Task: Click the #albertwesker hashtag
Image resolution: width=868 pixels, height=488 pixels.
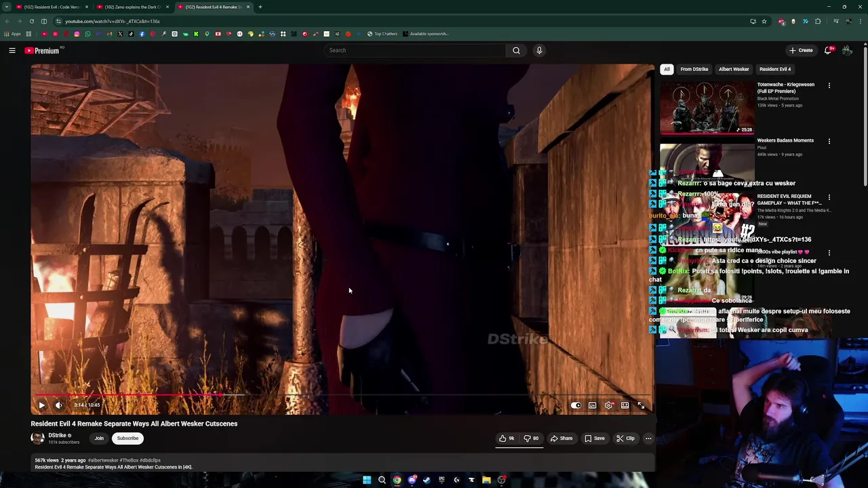Action: [x=103, y=460]
